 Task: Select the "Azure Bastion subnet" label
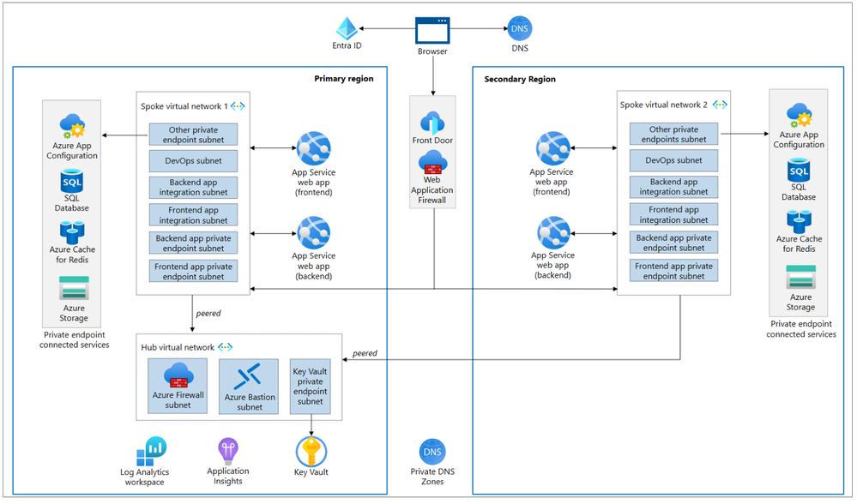coord(250,402)
